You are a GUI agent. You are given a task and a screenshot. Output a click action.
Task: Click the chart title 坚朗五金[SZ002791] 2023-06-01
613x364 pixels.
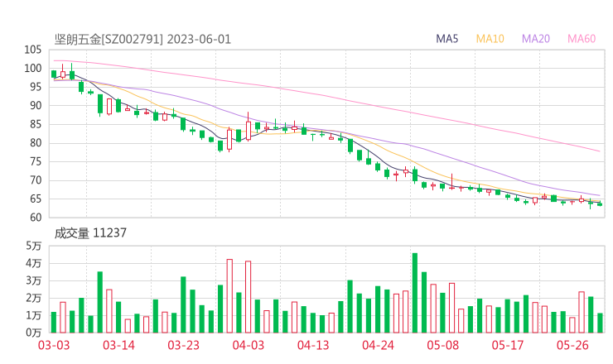pos(142,40)
